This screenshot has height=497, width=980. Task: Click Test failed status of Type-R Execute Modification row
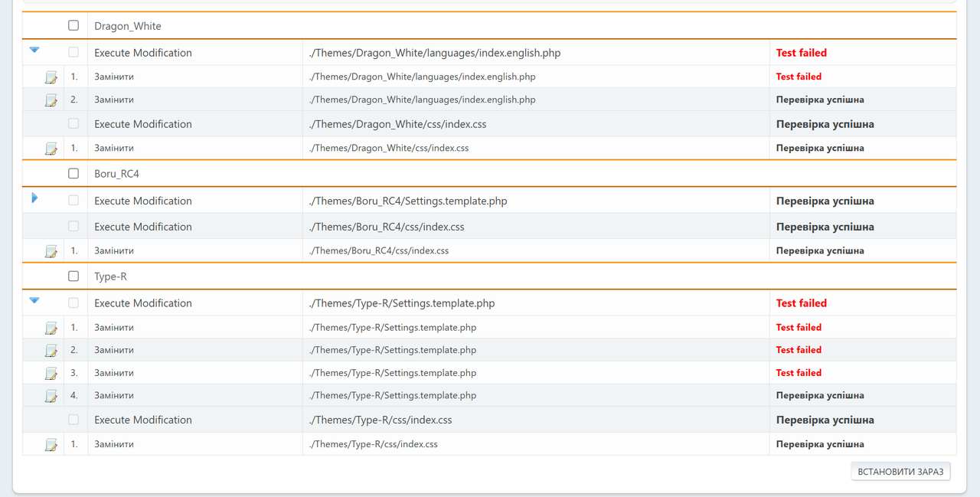pyautogui.click(x=802, y=303)
